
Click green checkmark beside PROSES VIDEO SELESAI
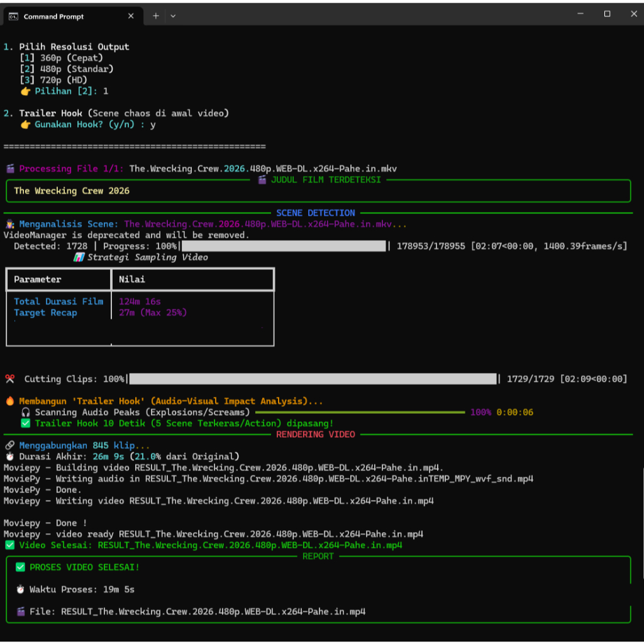pyautogui.click(x=21, y=567)
